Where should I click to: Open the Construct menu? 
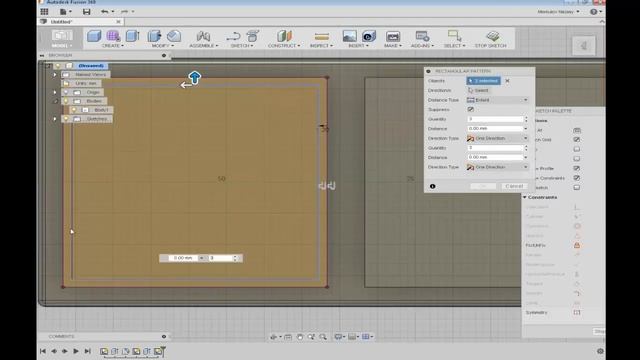pyautogui.click(x=284, y=46)
